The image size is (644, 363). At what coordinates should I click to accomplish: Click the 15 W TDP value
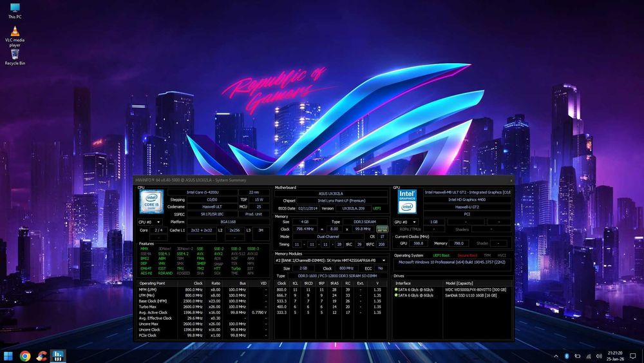pos(259,199)
